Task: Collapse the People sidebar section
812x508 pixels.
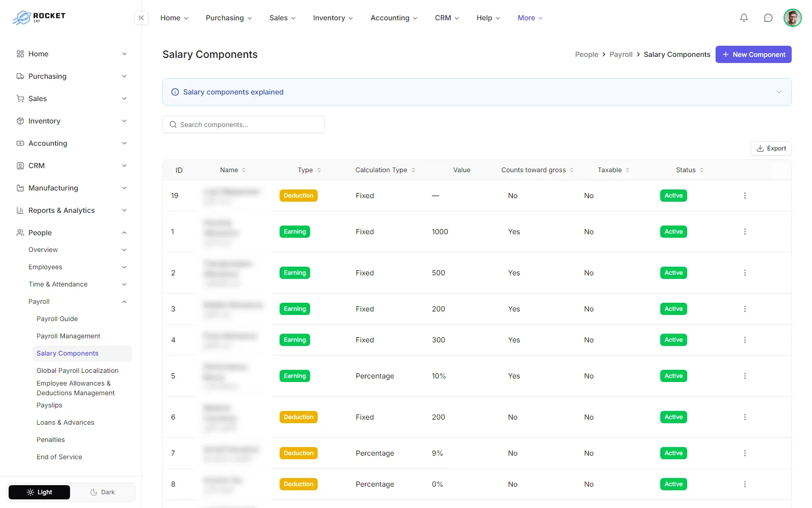Action: pyautogui.click(x=71, y=233)
